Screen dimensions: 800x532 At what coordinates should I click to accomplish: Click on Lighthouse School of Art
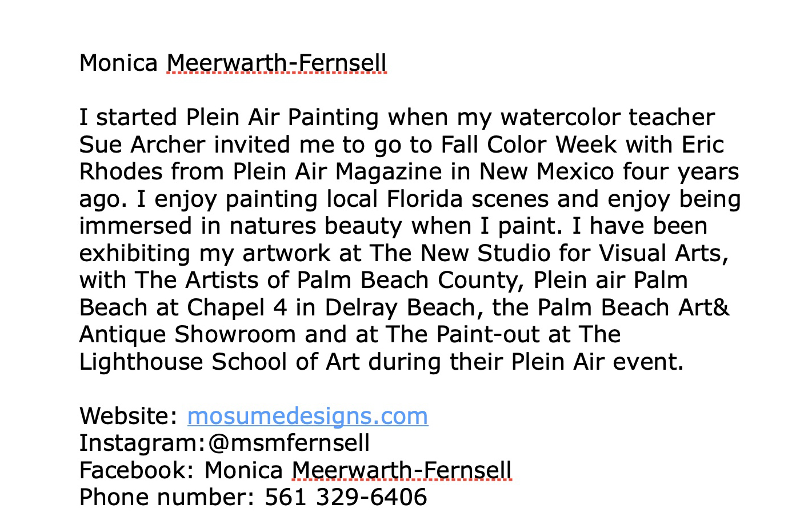pos(219,362)
